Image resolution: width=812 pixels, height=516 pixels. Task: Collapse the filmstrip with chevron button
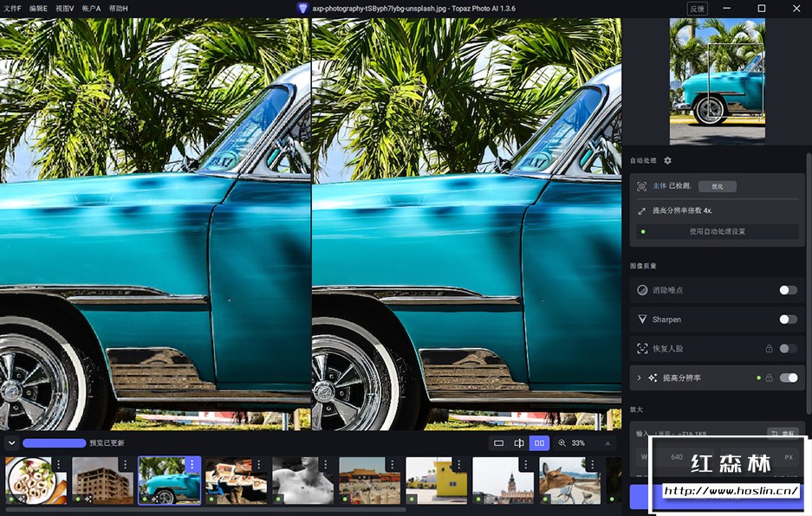(12, 443)
